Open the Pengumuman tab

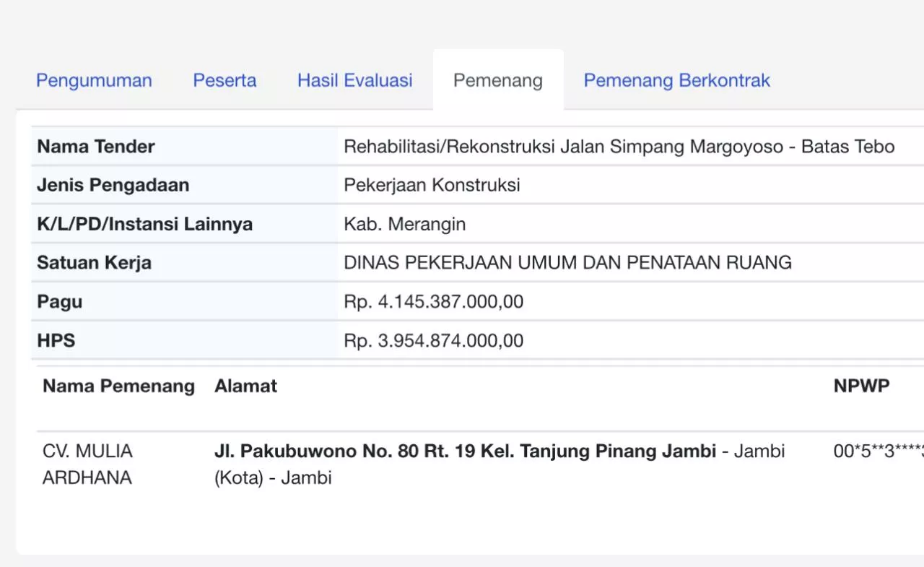(x=94, y=80)
